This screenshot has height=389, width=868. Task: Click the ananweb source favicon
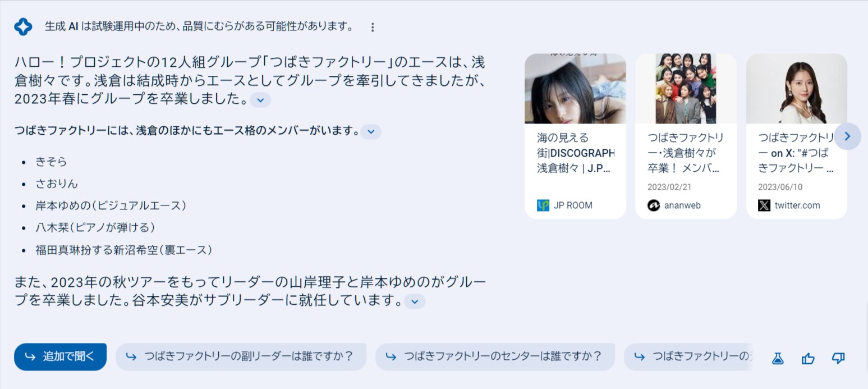[x=654, y=205]
